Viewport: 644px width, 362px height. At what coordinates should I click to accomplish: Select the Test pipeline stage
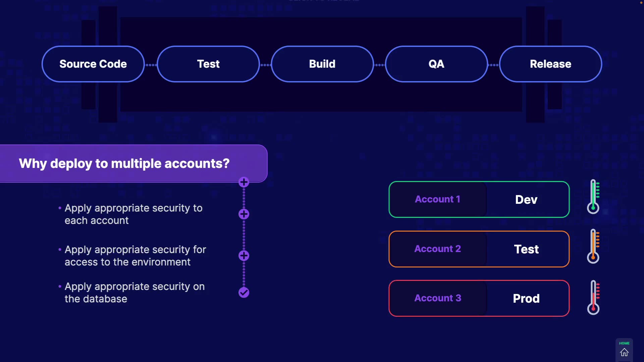[x=208, y=64]
